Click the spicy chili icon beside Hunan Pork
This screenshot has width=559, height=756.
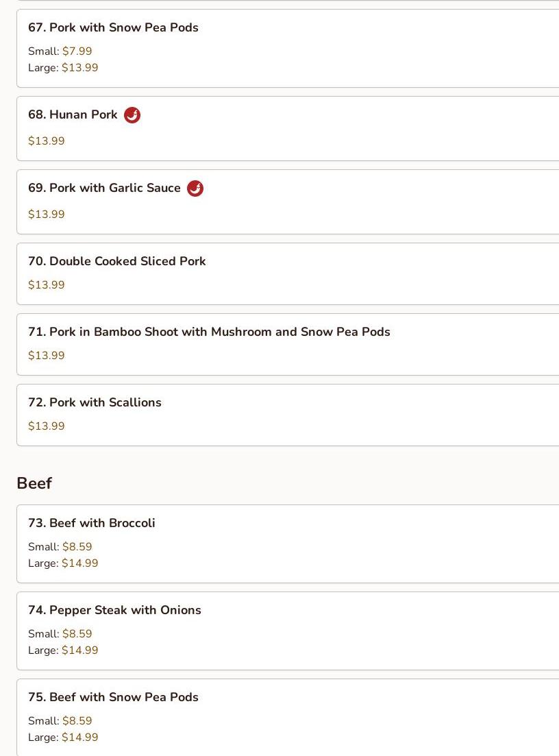point(132,115)
